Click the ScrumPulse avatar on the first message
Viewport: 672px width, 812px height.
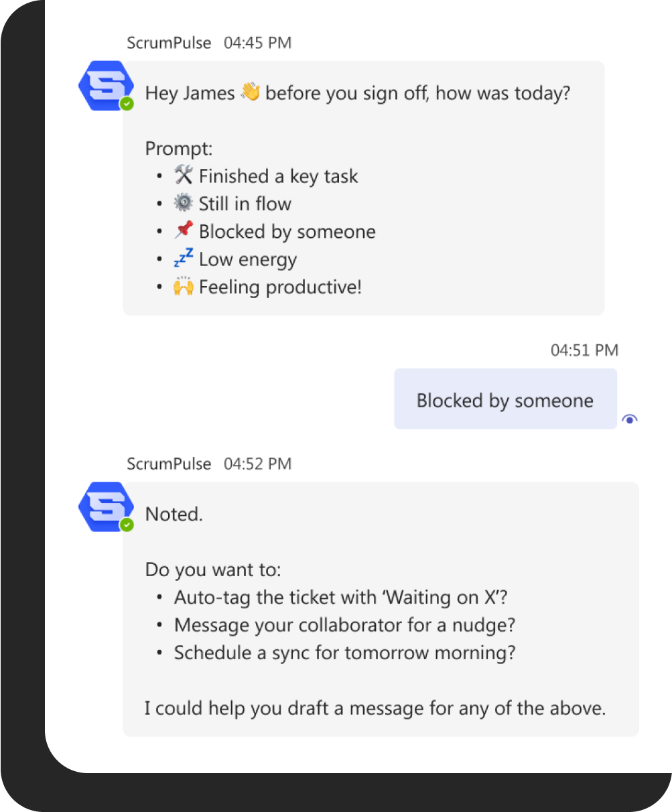[102, 85]
